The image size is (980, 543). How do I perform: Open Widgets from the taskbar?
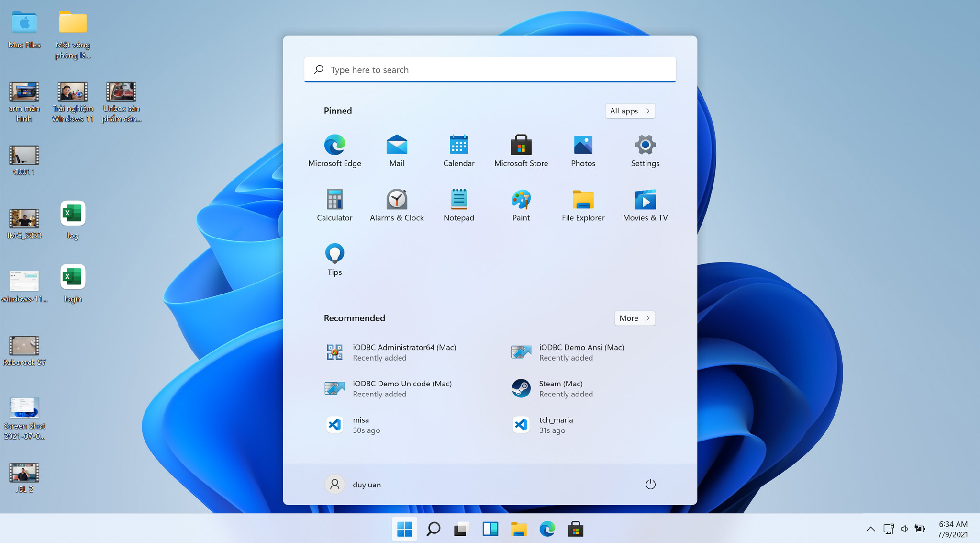(490, 529)
